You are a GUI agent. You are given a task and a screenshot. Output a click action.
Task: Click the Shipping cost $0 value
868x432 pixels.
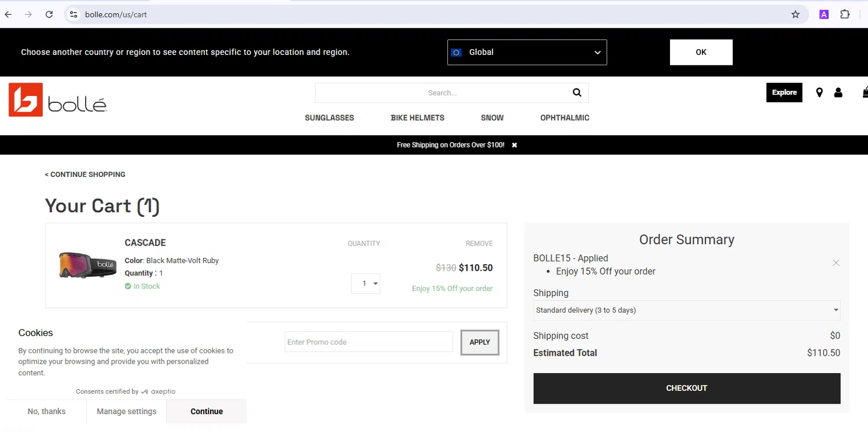click(x=835, y=336)
